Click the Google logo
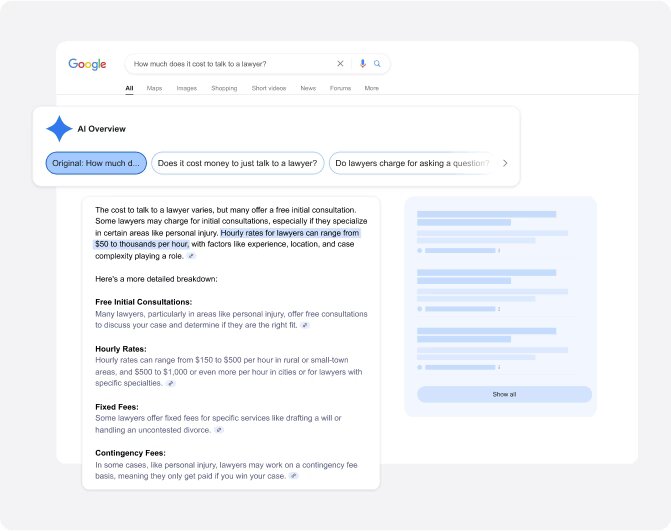The width and height of the screenshot is (671, 531). pyautogui.click(x=87, y=64)
